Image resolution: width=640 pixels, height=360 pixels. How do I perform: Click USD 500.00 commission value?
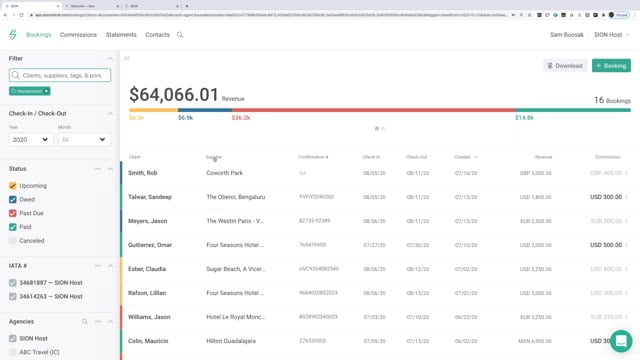tap(606, 245)
